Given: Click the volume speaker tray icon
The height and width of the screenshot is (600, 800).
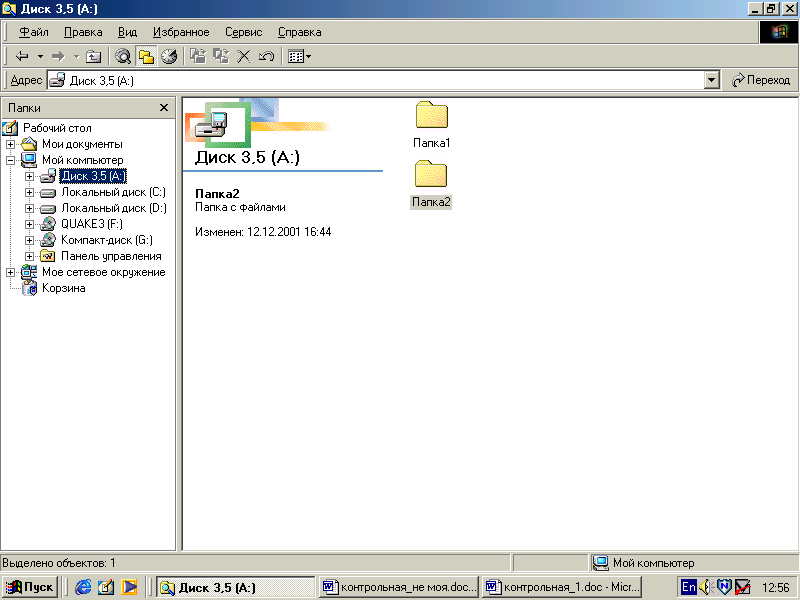Looking at the screenshot, I should tap(706, 587).
